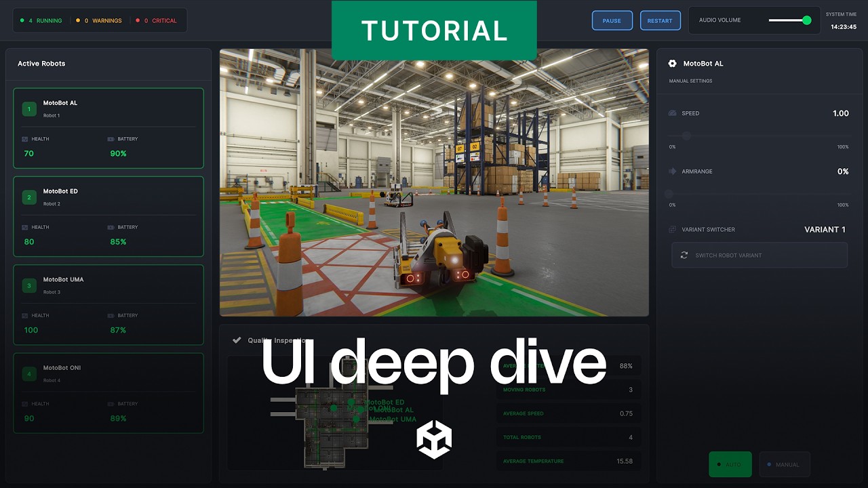Click the gear icon beside MotoBot AL settings
The image size is (868, 488).
pos(672,63)
